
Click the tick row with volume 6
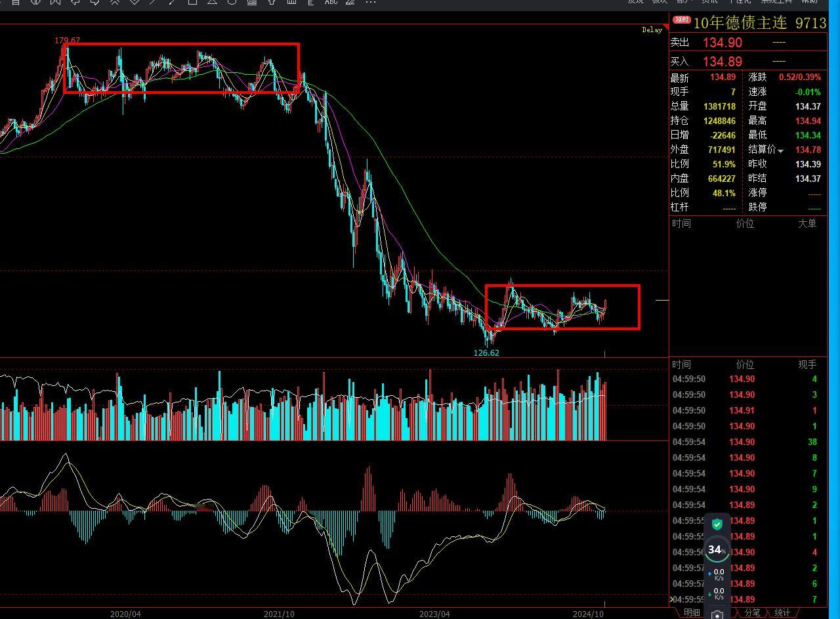click(747, 584)
